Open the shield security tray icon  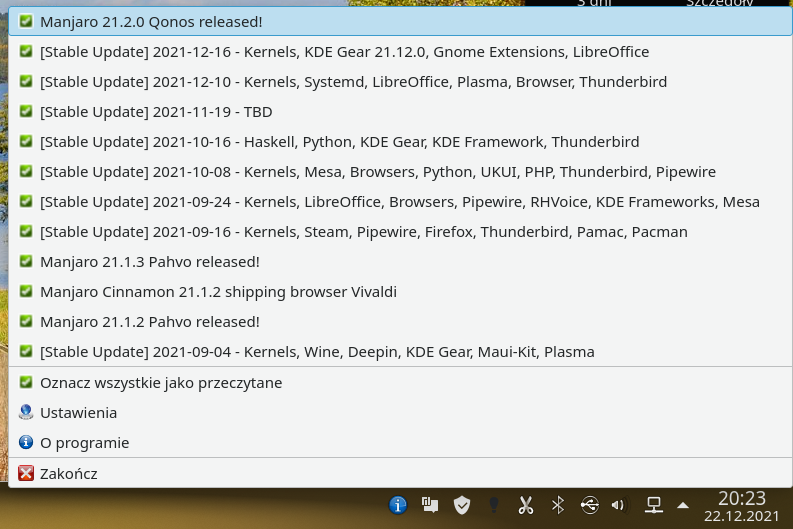(462, 505)
